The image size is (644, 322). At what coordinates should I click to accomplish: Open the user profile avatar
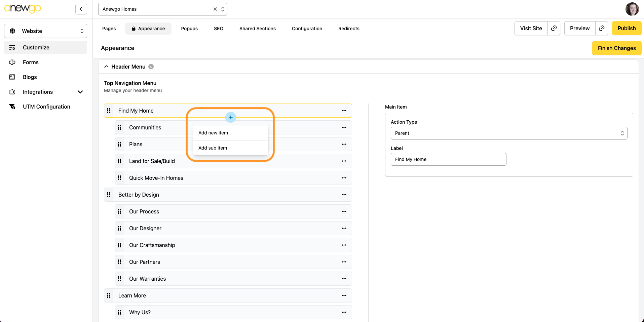(632, 9)
